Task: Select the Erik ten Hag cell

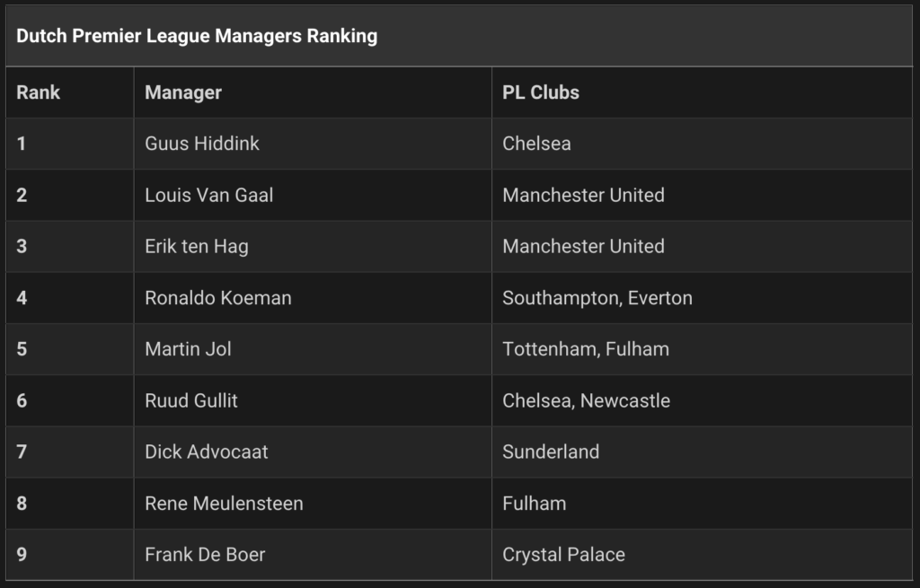Action: click(313, 246)
